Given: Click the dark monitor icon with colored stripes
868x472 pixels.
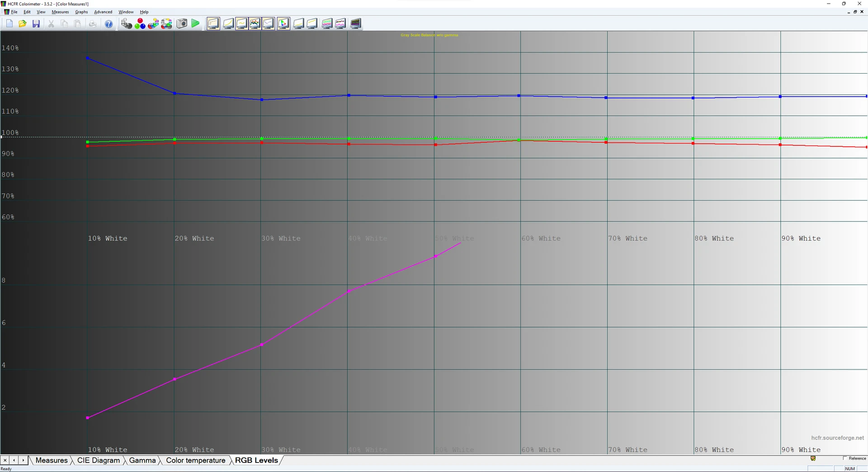Looking at the screenshot, I should tap(356, 23).
